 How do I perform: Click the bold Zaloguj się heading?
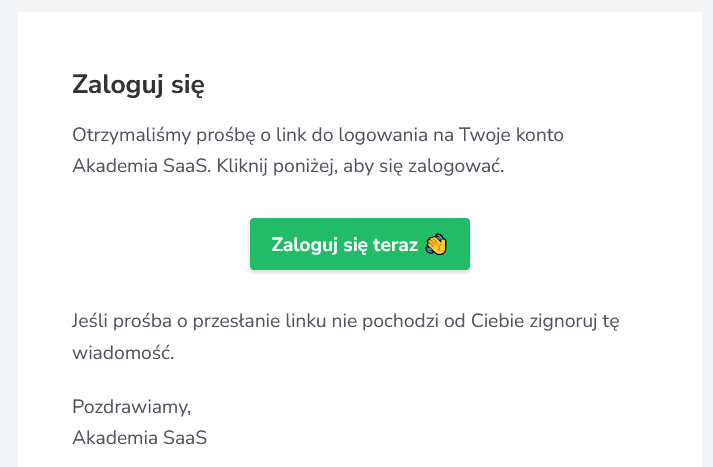pos(138,85)
